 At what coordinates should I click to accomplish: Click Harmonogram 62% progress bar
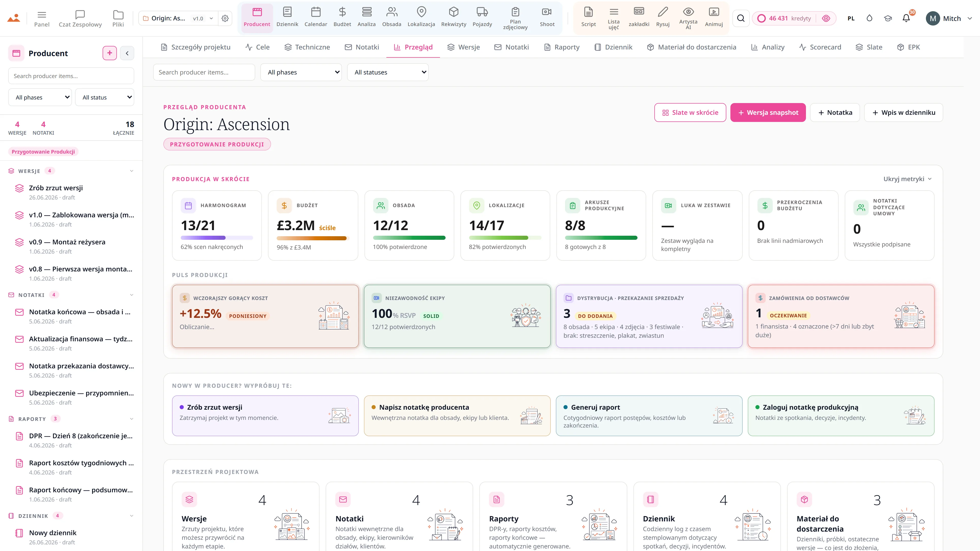pyautogui.click(x=217, y=238)
